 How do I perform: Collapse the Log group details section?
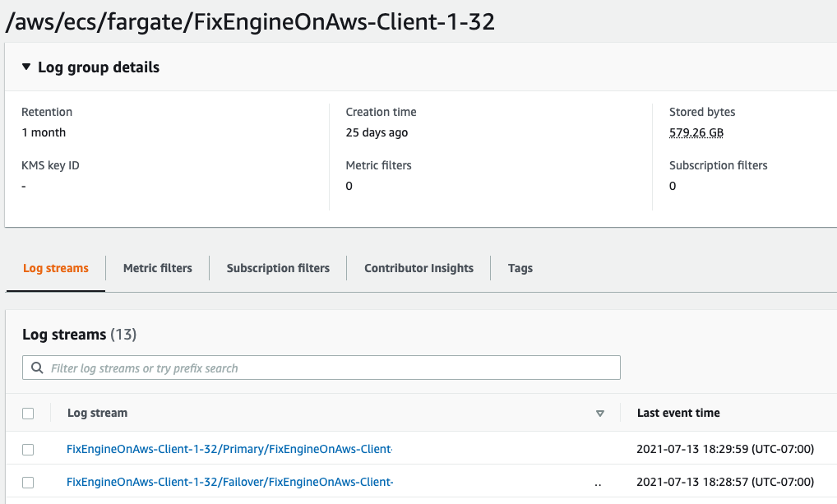(x=25, y=67)
